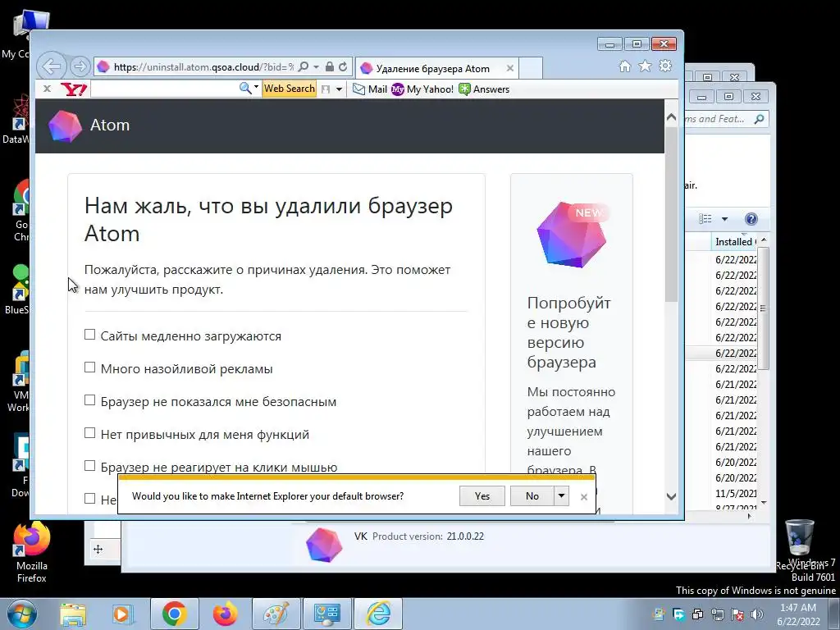Click the Yahoo toolbar search input field

click(x=164, y=89)
